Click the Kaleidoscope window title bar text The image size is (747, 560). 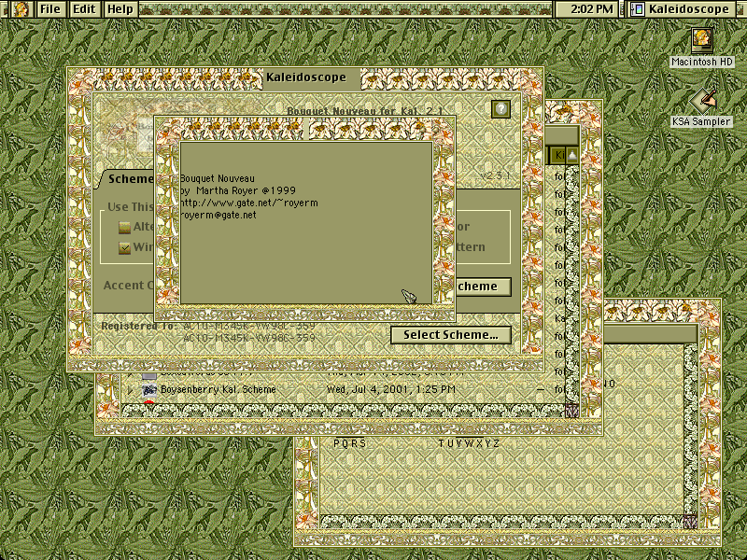(x=306, y=77)
